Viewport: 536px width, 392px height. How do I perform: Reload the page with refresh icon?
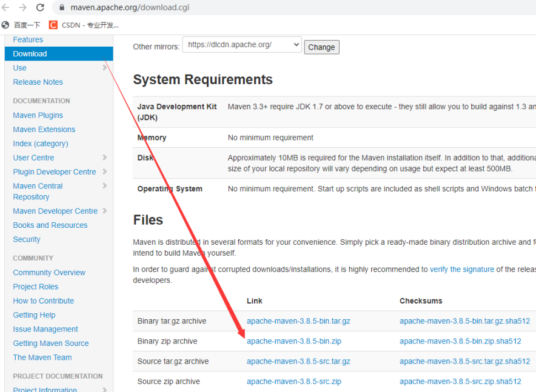40,8
